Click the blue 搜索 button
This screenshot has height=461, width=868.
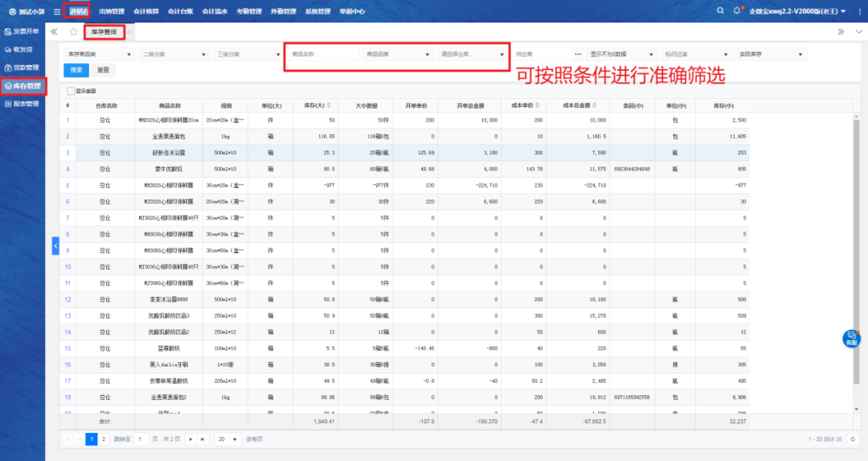[76, 70]
